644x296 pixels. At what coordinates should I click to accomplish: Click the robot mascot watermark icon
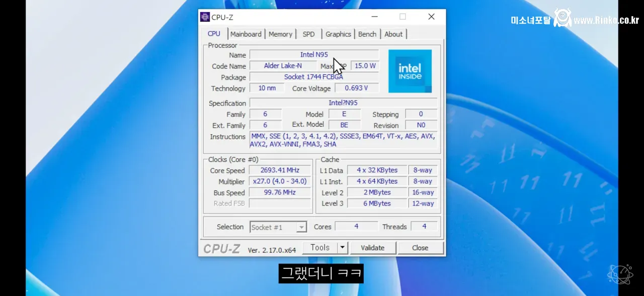(x=561, y=17)
